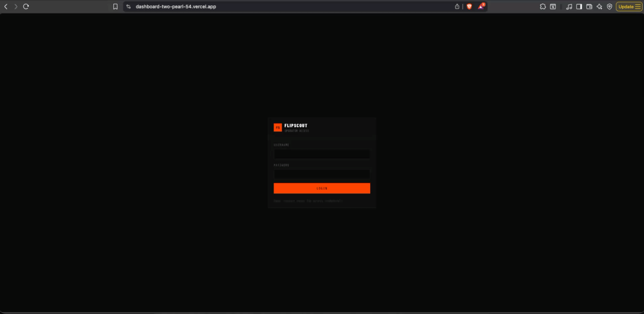Bookmark the page using the star icon
This screenshot has width=644, height=314.
(116, 6)
